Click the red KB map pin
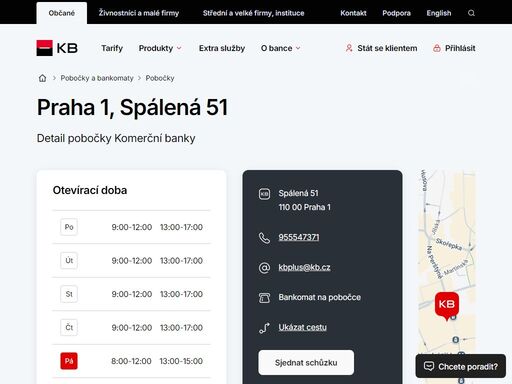The height and width of the screenshot is (384, 512). (447, 306)
